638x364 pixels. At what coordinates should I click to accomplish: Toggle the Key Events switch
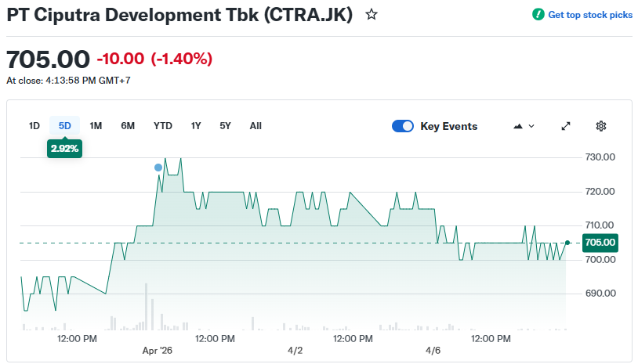[403, 126]
